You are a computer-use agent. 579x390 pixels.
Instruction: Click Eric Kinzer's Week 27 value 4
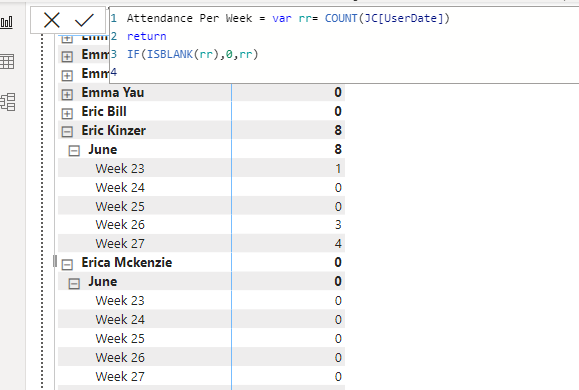click(338, 244)
